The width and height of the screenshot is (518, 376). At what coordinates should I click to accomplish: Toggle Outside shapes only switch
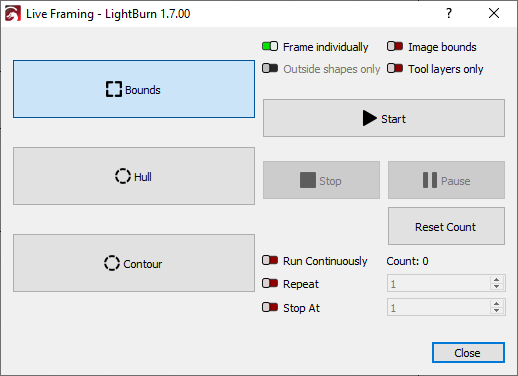pos(270,68)
